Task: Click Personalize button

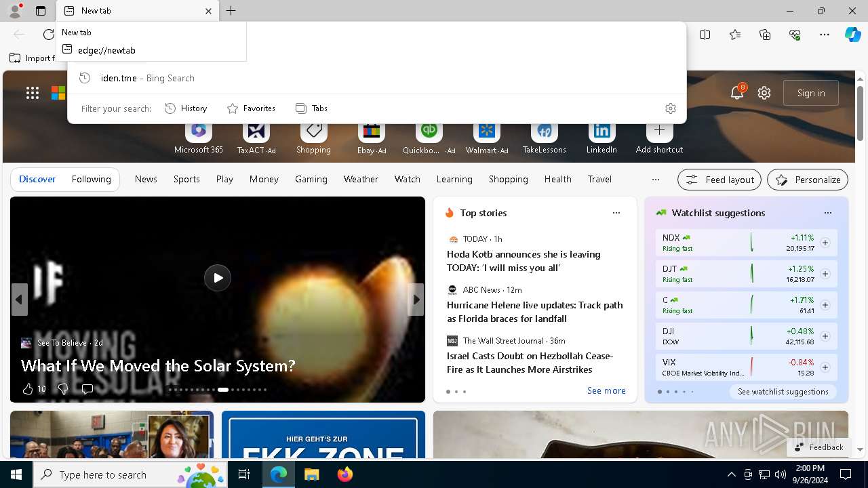Action: pyautogui.click(x=808, y=180)
